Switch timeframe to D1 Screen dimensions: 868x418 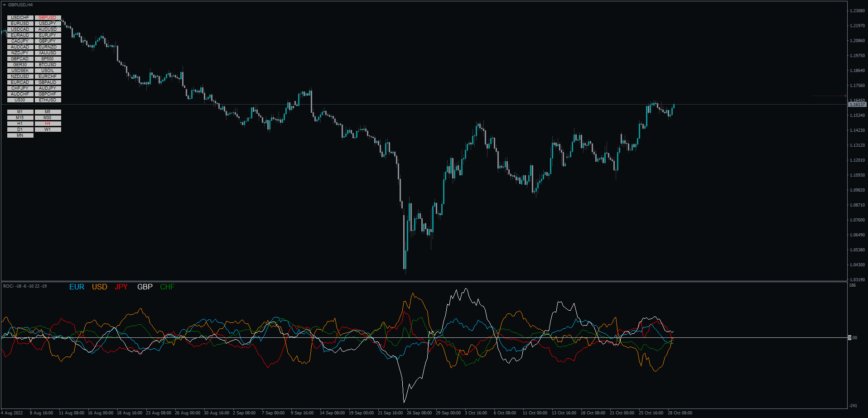click(x=20, y=130)
